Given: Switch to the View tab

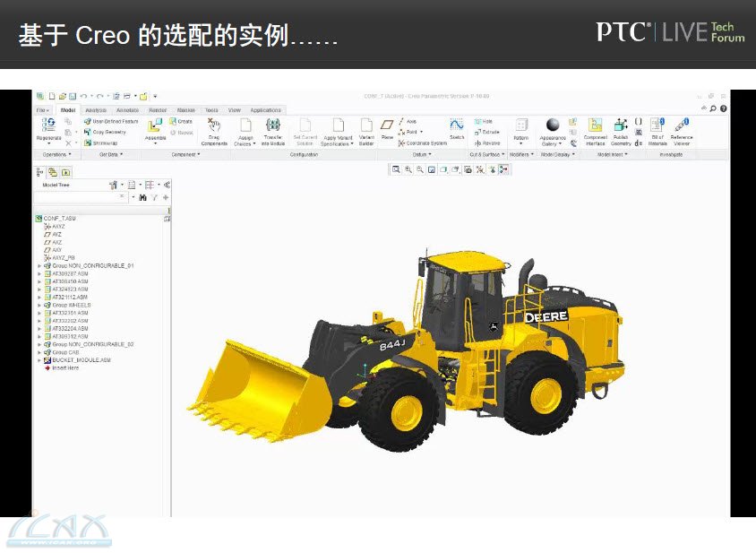Looking at the screenshot, I should [x=234, y=110].
